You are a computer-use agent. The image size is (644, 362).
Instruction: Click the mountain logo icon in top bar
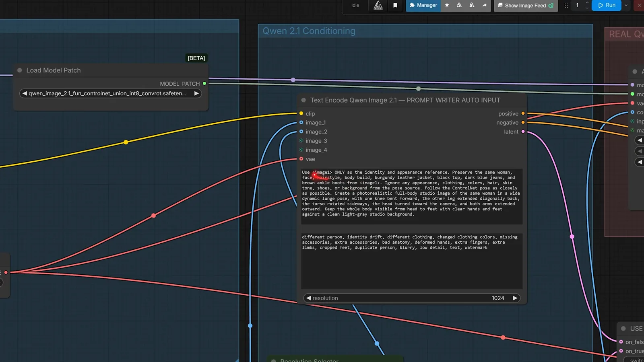378,5
